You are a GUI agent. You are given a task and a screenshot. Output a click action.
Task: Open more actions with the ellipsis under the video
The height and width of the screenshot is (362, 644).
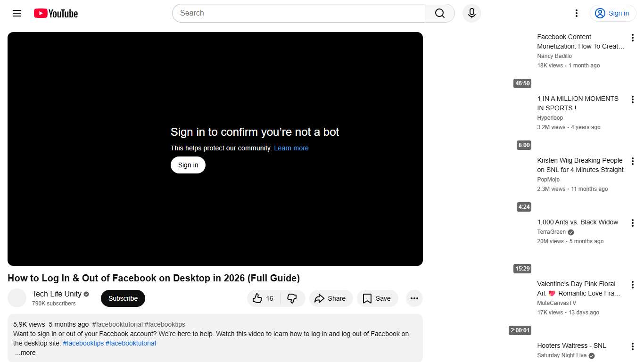414,298
